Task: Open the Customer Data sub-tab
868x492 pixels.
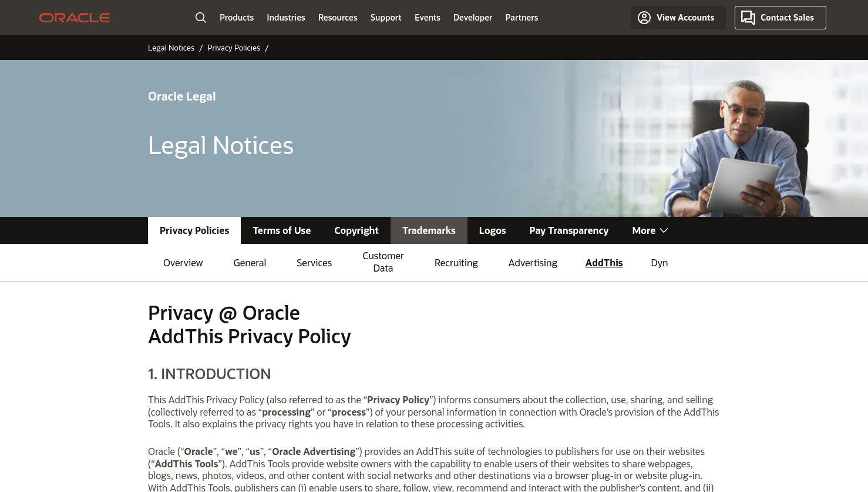Action: [x=383, y=262]
